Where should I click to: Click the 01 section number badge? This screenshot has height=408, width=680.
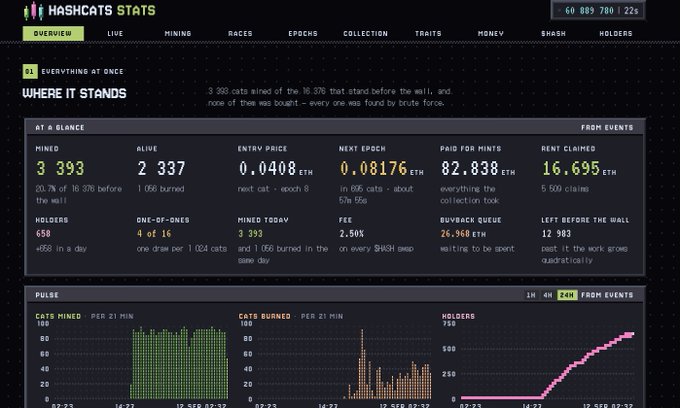coord(30,72)
